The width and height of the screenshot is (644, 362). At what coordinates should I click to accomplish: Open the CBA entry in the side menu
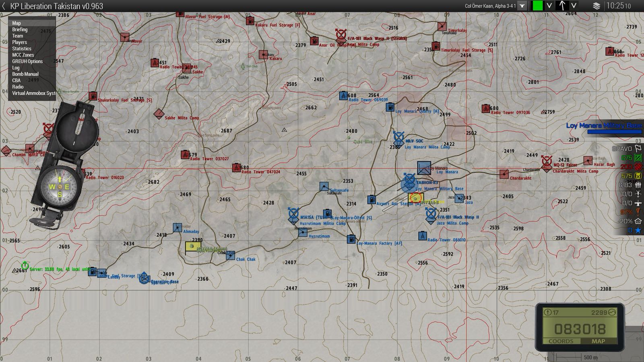32,80
